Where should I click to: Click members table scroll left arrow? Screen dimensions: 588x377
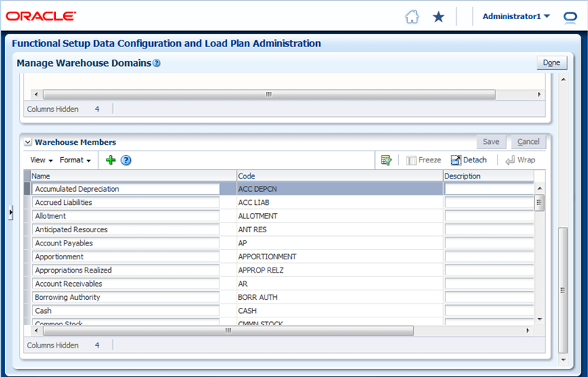click(x=36, y=331)
